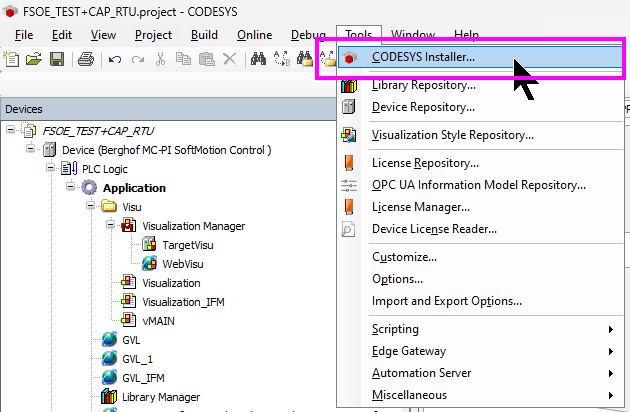Open the File menu
The width and height of the screenshot is (630, 412).
(24, 35)
